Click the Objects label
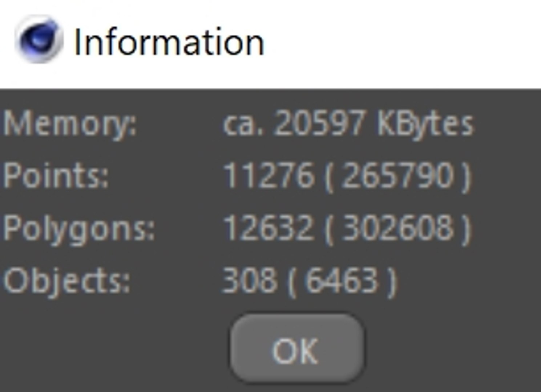 (x=66, y=280)
